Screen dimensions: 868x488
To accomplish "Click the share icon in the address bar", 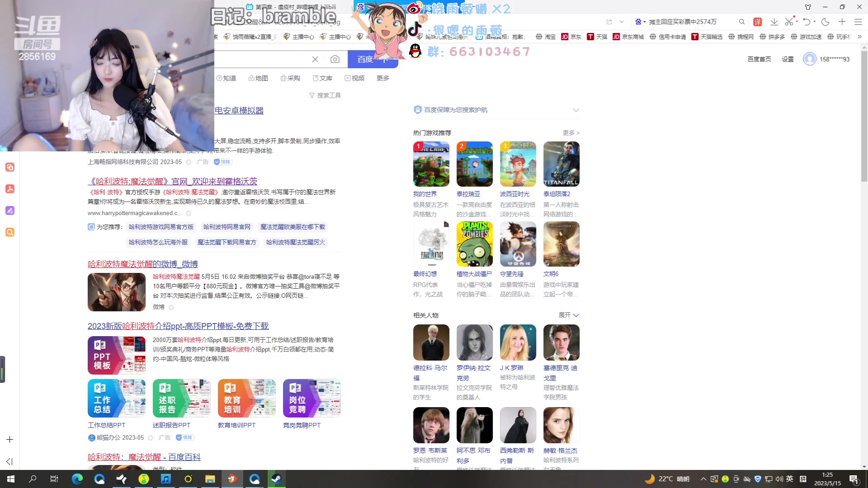I will coord(609,22).
